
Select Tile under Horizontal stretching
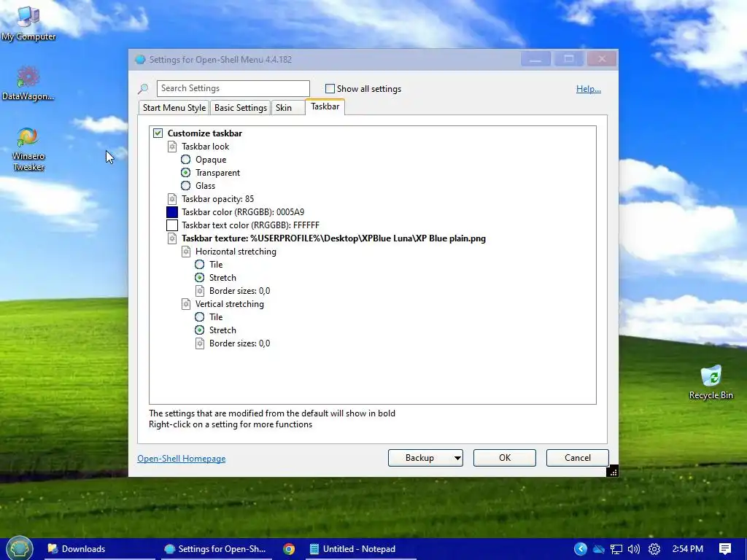click(200, 265)
